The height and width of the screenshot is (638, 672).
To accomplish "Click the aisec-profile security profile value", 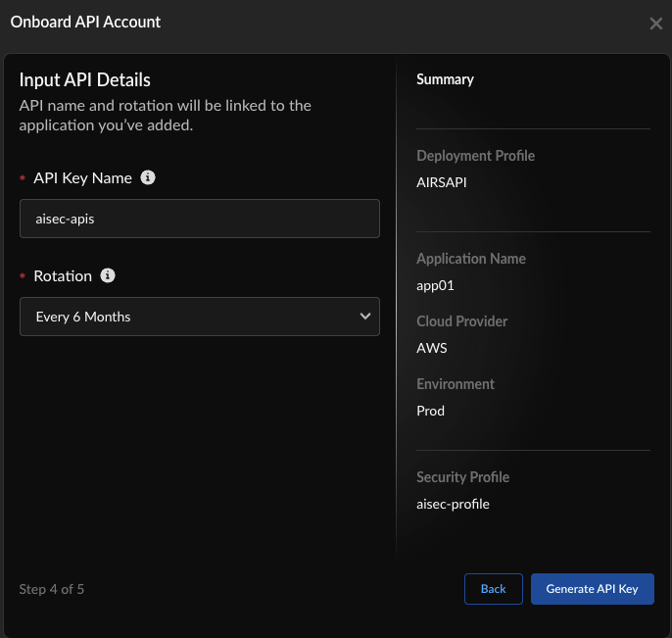I will click(x=453, y=504).
